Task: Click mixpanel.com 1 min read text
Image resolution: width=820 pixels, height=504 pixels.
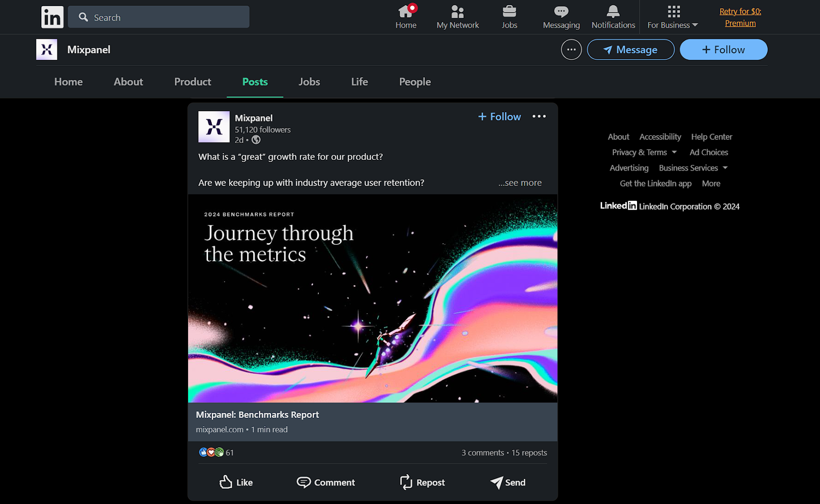Action: [x=242, y=430]
